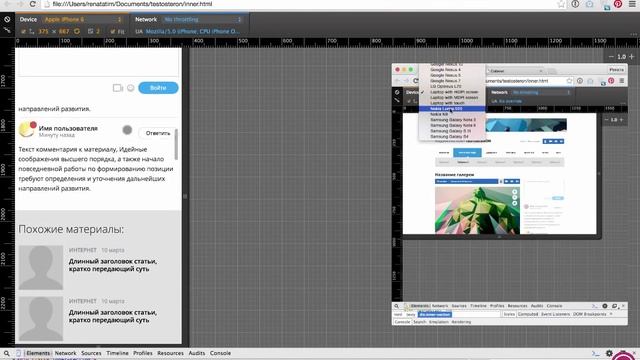Image resolution: width=640 pixels, height=360 pixels.
Task: Click the UA string field showing Mozilla/5.0
Action: [193, 31]
